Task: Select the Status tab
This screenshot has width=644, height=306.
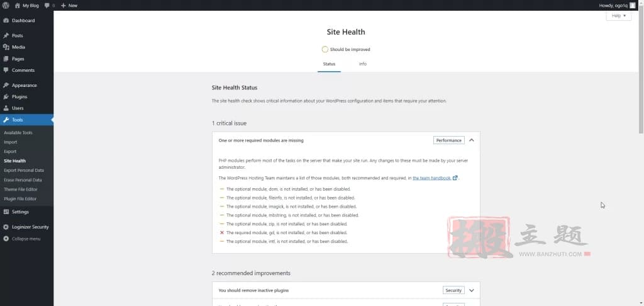Action: tap(329, 64)
